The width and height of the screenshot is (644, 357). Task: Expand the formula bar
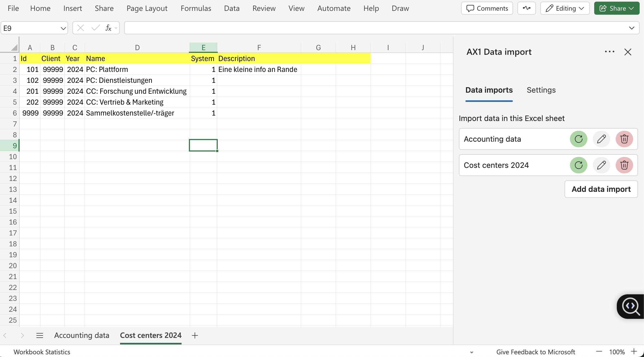pyautogui.click(x=632, y=28)
